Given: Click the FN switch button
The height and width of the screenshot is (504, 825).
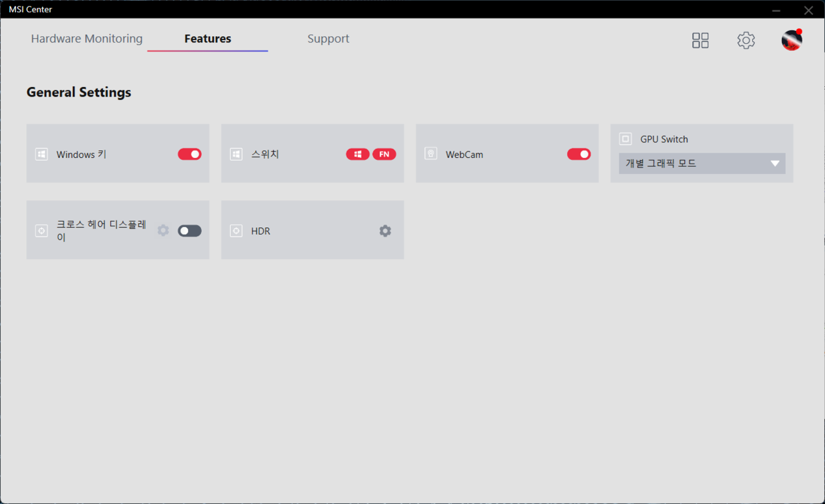Looking at the screenshot, I should click(384, 155).
